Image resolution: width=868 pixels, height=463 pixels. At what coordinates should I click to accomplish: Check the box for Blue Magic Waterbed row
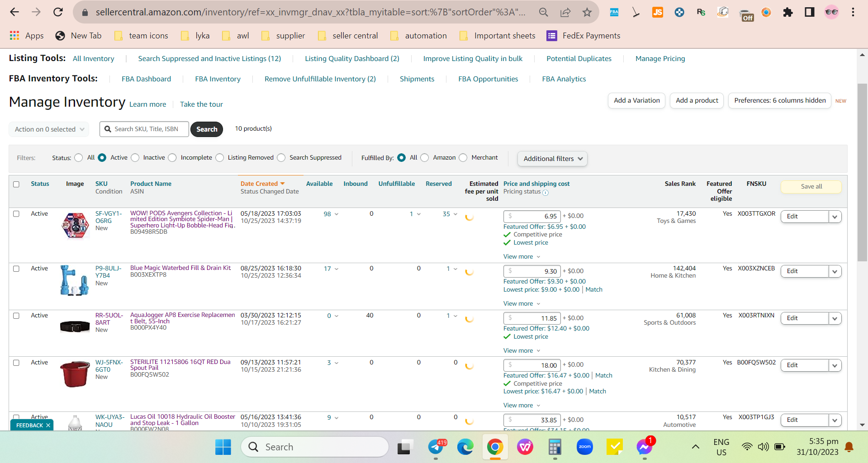(16, 269)
